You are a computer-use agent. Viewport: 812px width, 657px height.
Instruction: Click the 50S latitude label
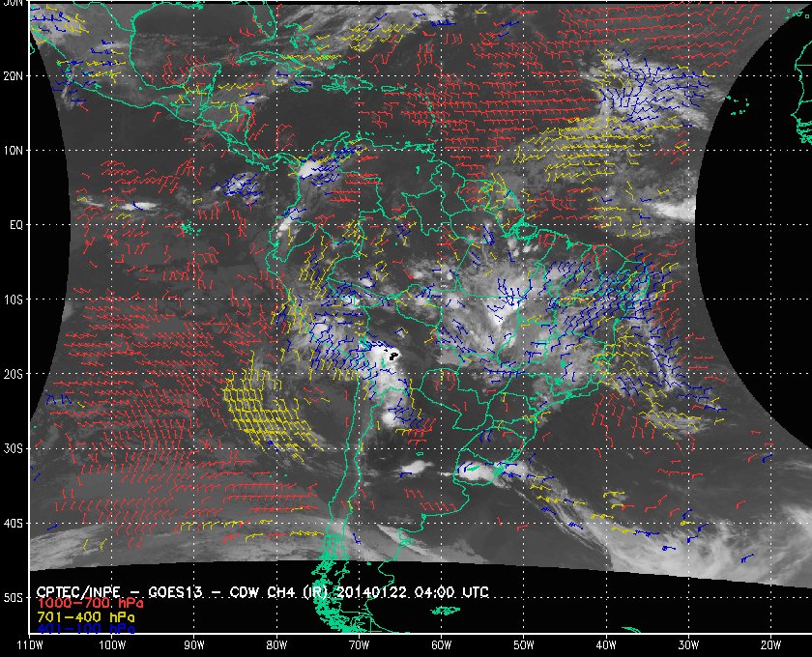(13, 598)
